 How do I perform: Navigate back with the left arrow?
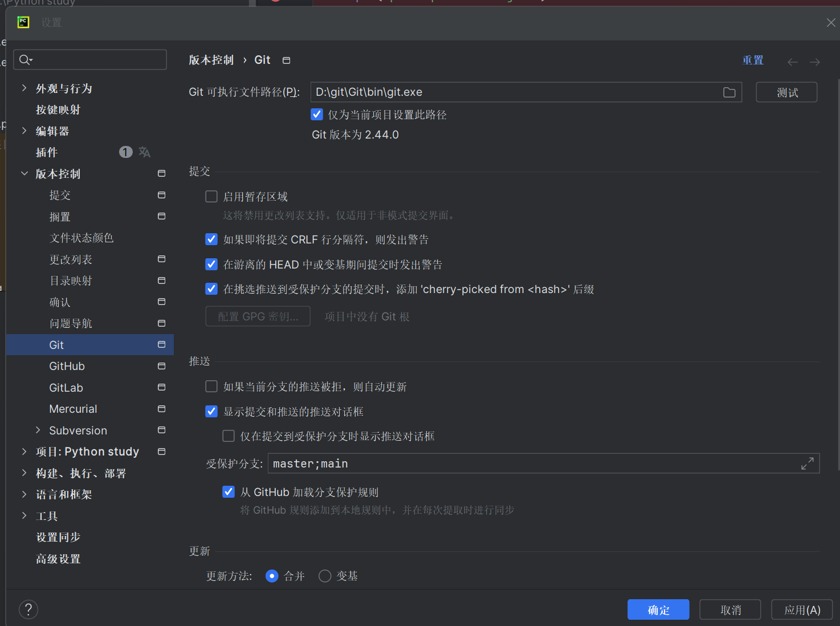pos(793,62)
